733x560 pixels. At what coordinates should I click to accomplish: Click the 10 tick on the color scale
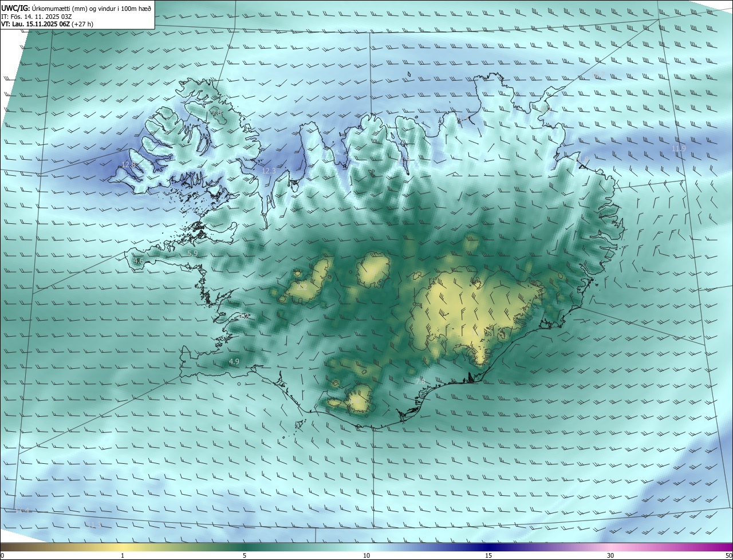pos(366,556)
